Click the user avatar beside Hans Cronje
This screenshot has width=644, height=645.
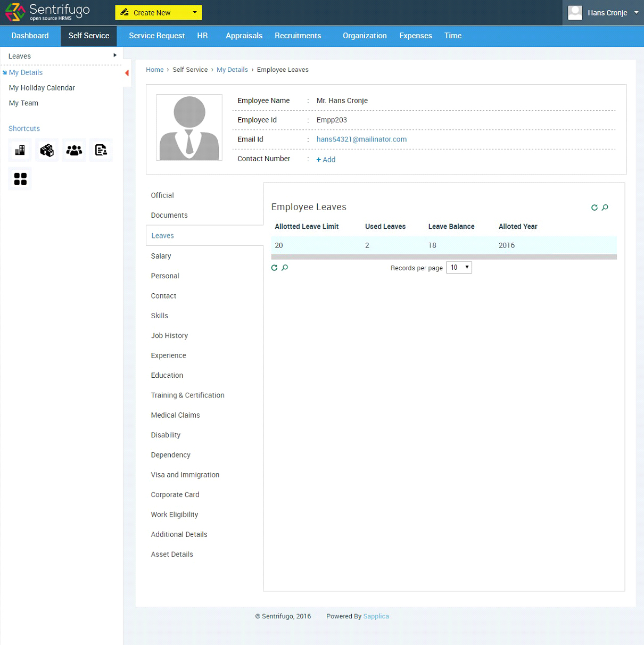tap(575, 13)
